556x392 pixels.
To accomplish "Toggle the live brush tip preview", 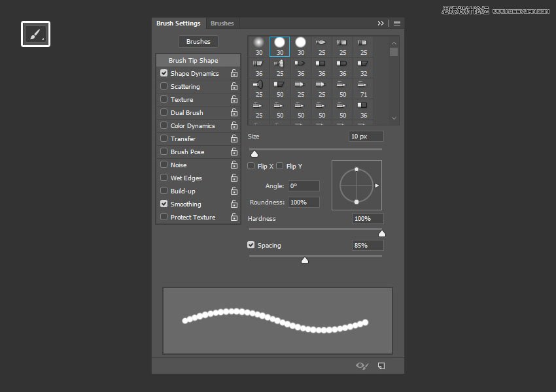I will [362, 366].
